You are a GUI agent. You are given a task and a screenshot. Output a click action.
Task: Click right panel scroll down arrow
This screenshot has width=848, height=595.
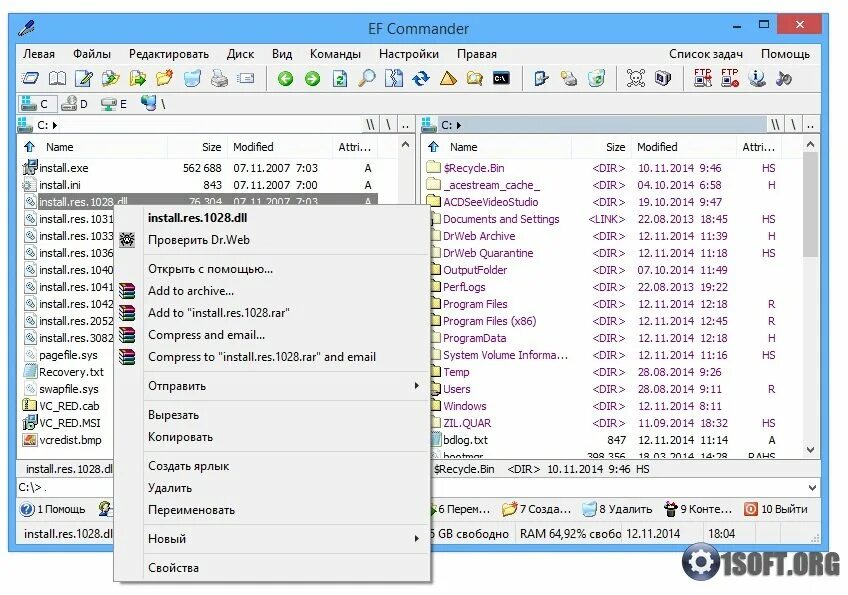coord(810,449)
